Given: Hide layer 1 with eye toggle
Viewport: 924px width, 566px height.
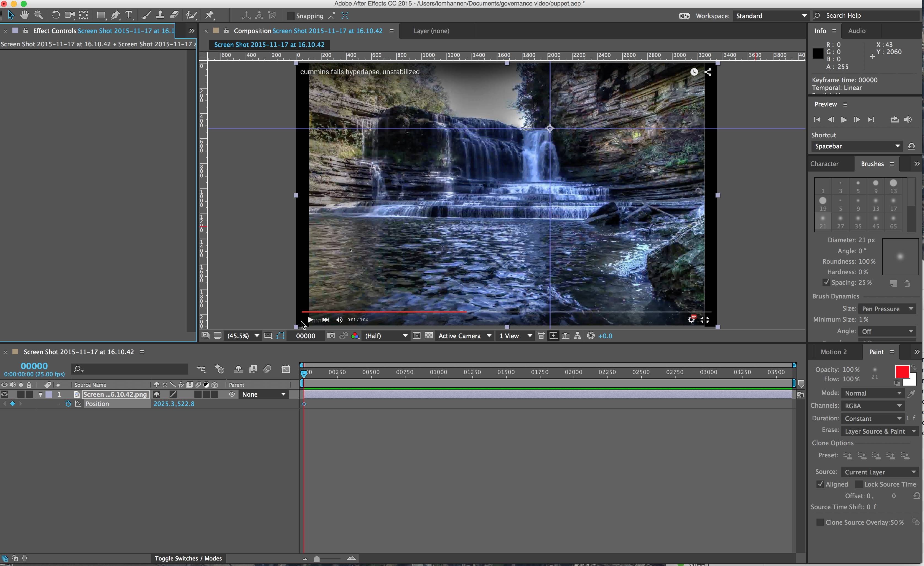Looking at the screenshot, I should tap(4, 394).
